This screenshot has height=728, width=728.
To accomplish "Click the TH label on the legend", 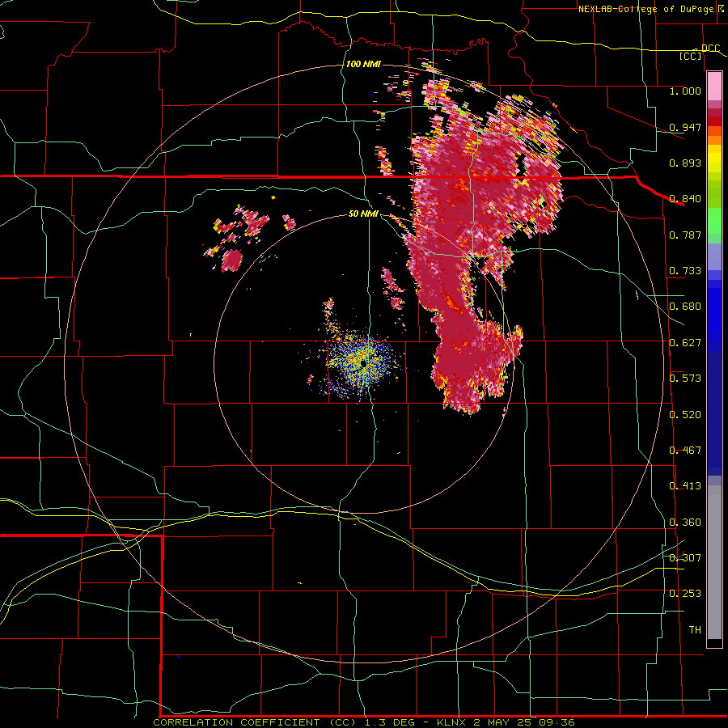I will (x=695, y=630).
